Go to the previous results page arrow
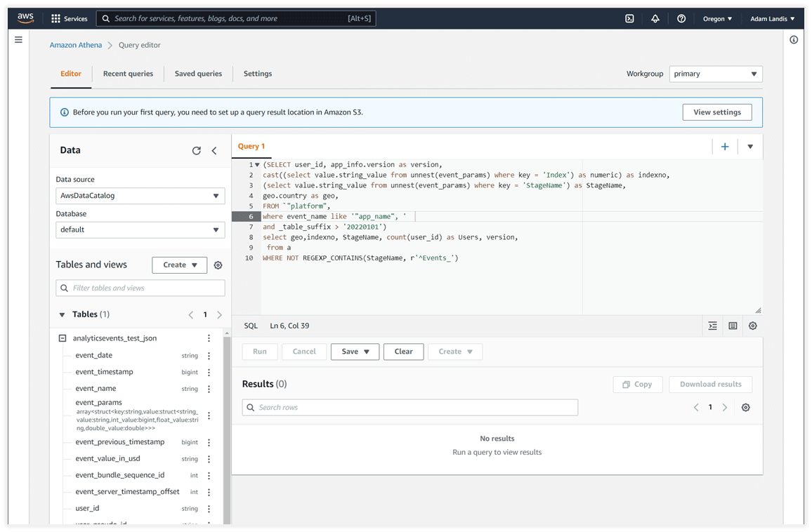The image size is (812, 532). (696, 408)
